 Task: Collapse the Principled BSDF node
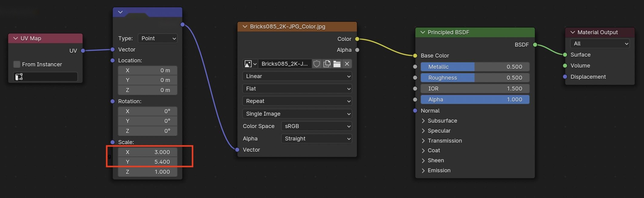[x=422, y=32]
